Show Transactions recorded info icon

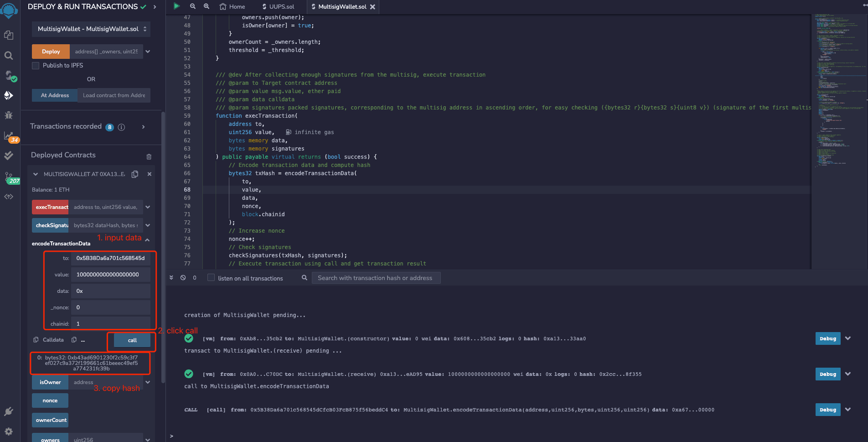121,127
